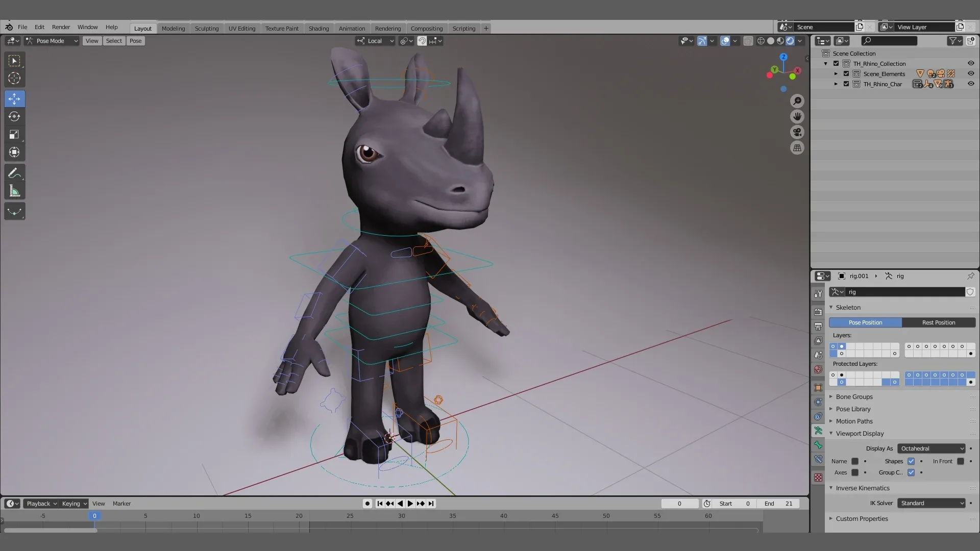The height and width of the screenshot is (551, 980).
Task: Choose the Breakdowner pose tool
Action: (x=14, y=211)
